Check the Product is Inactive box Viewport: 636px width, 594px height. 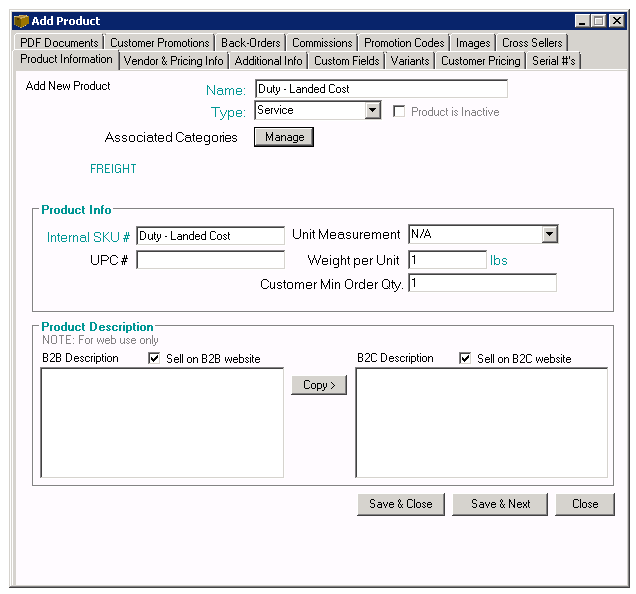click(x=400, y=112)
